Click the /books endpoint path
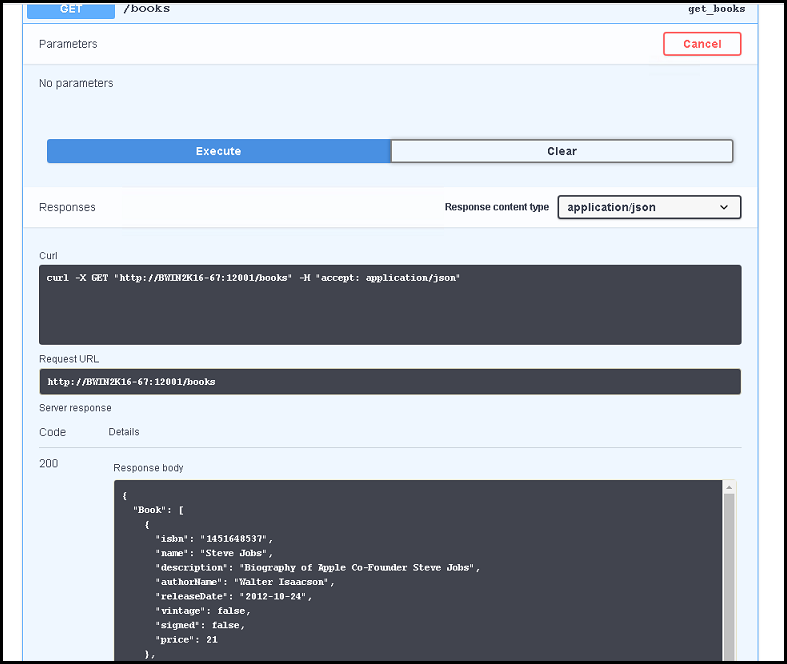Image resolution: width=787 pixels, height=664 pixels. pyautogui.click(x=147, y=9)
